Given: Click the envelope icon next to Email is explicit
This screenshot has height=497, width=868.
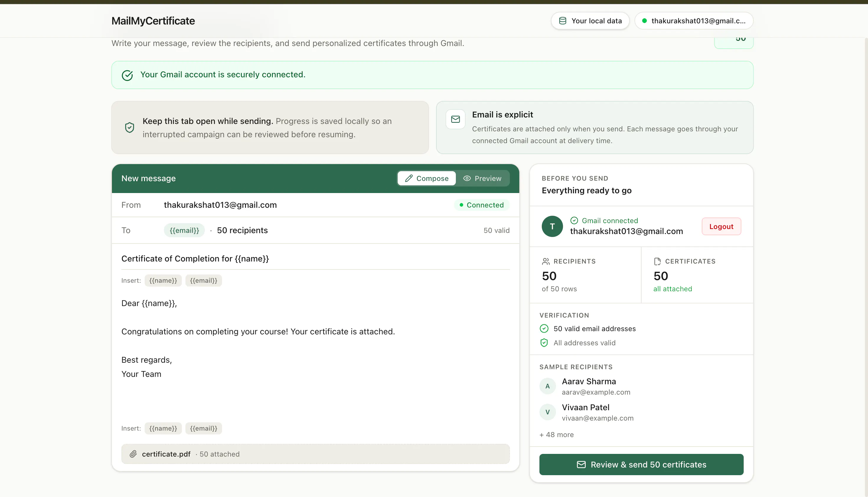Looking at the screenshot, I should [456, 119].
